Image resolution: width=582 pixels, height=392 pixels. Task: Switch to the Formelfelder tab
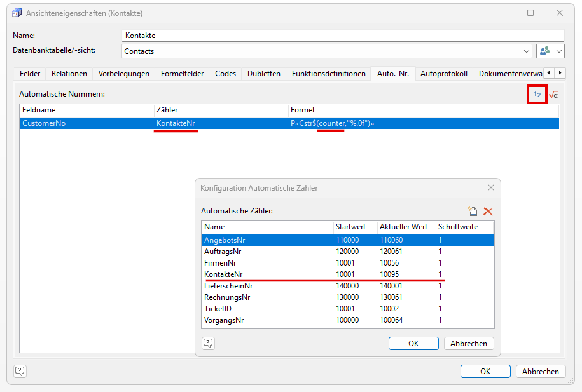[182, 74]
